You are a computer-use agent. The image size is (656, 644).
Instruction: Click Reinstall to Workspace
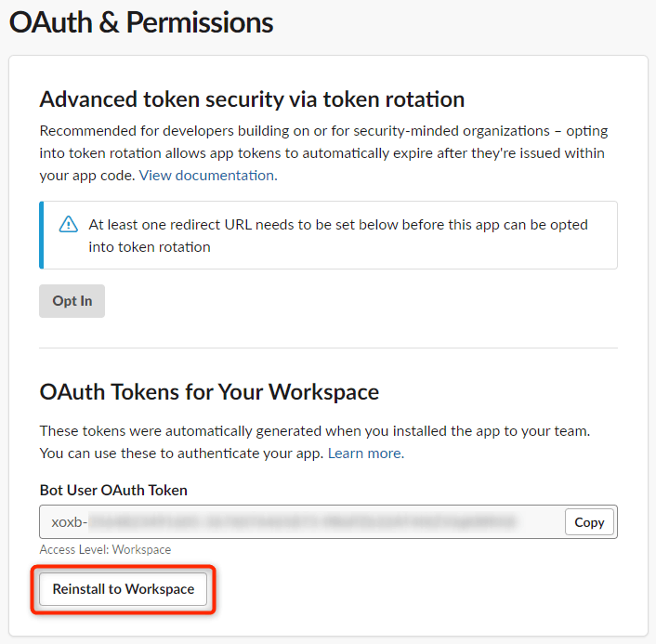pos(123,589)
